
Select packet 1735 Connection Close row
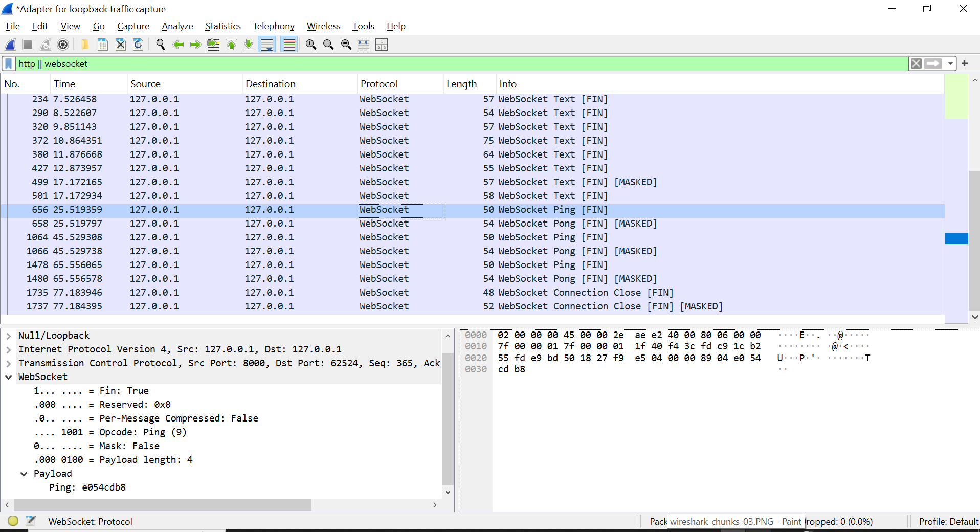point(473,293)
